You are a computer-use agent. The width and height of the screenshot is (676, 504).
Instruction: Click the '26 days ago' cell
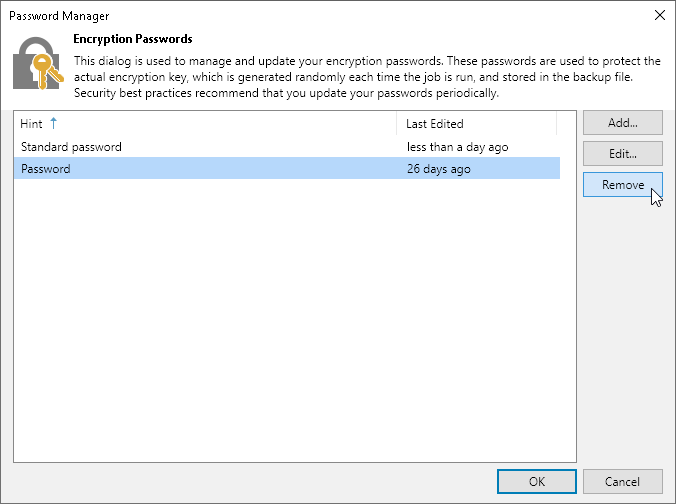coord(438,169)
